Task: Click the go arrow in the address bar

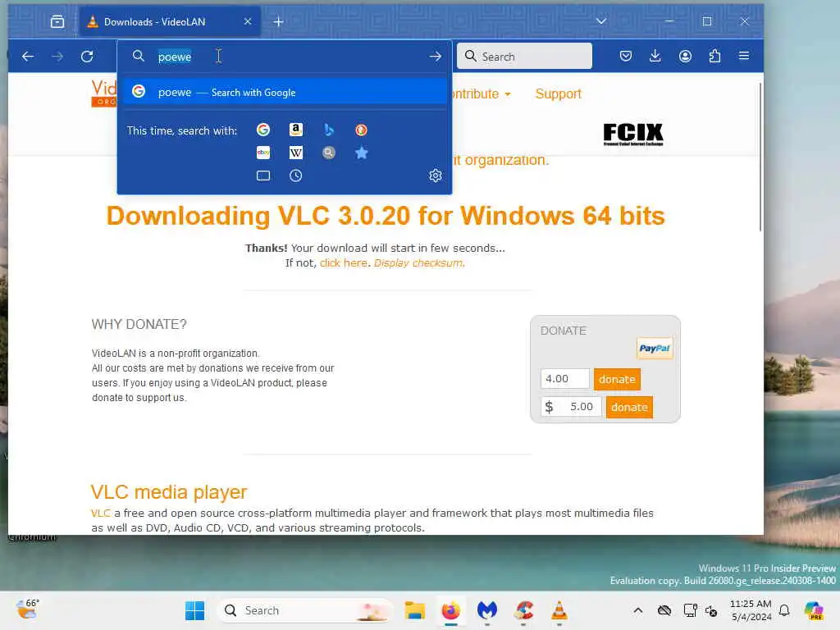Action: click(x=435, y=57)
